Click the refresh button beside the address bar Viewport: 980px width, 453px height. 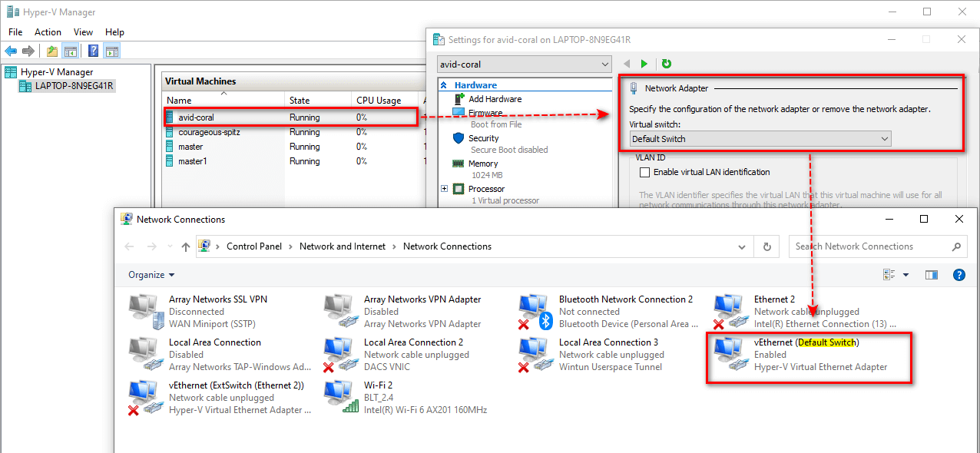click(x=766, y=246)
